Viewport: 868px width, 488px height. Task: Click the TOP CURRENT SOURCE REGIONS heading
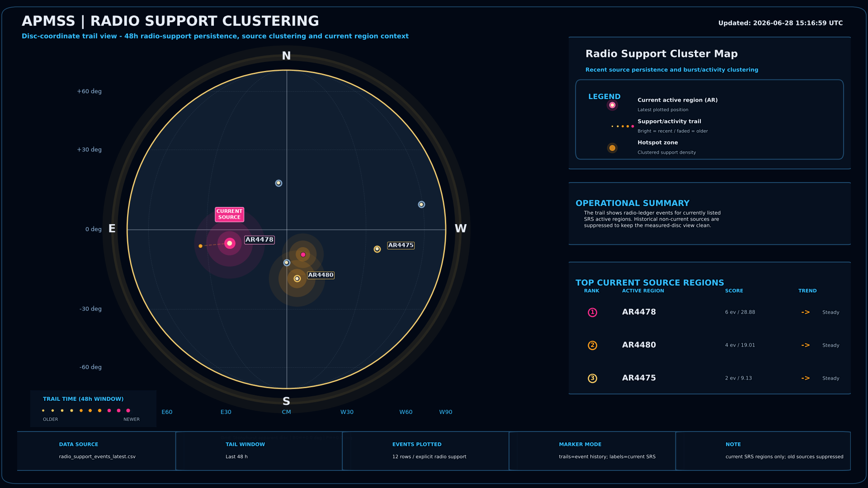[x=650, y=283]
